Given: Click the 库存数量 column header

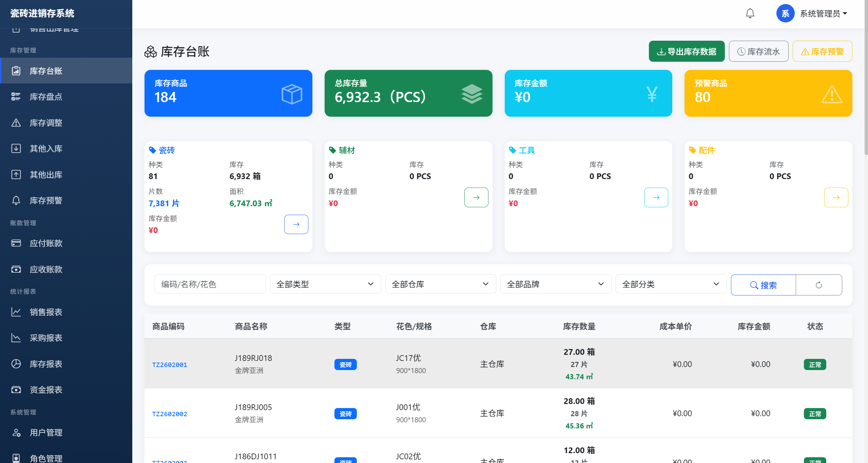Looking at the screenshot, I should 579,326.
